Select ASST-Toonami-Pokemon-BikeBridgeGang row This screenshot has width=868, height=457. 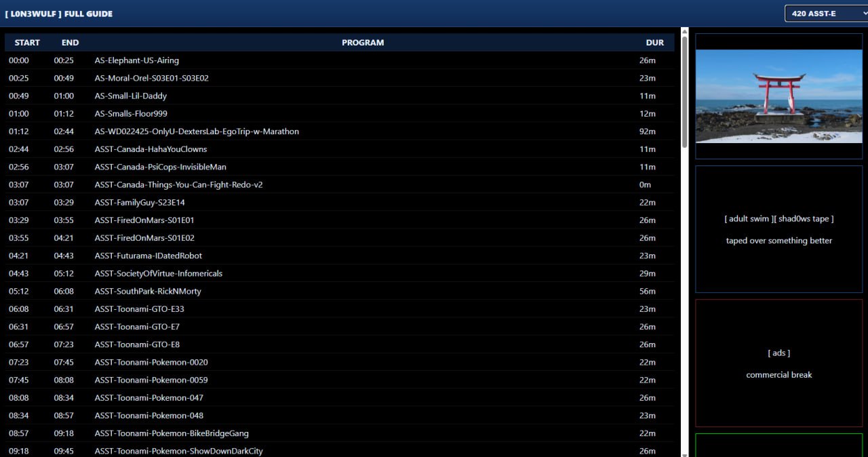click(x=171, y=433)
